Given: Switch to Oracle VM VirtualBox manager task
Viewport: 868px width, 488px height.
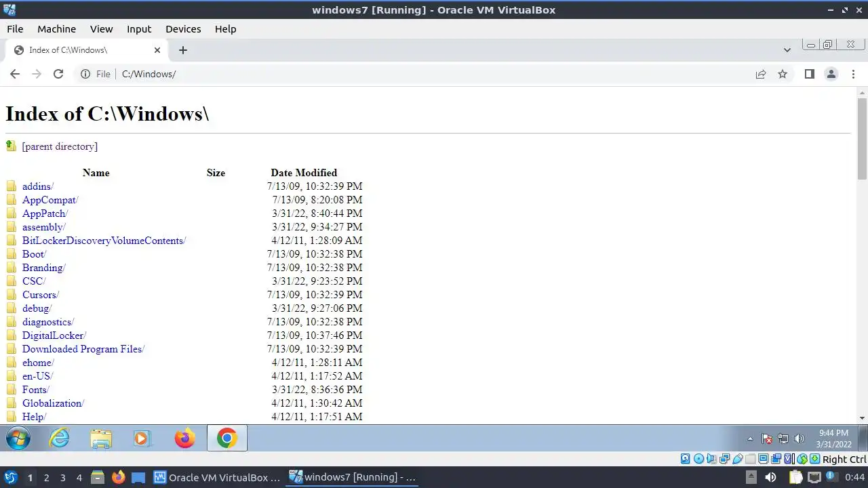Looking at the screenshot, I should [217, 477].
